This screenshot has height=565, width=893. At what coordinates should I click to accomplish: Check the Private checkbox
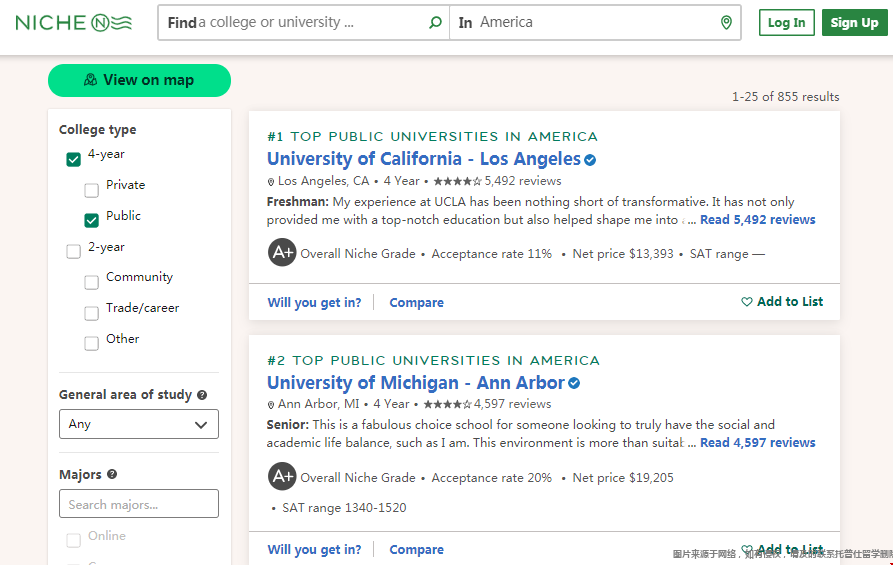click(91, 190)
